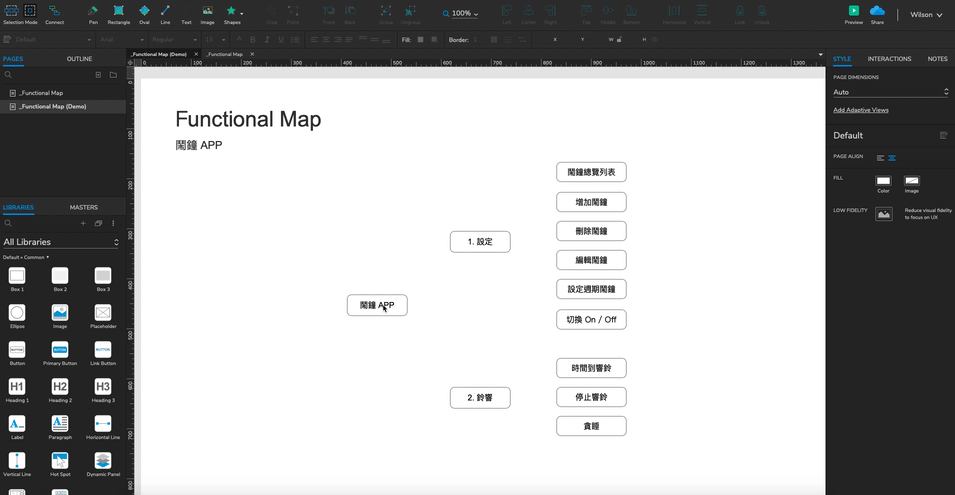Select the Heading 2 widget
This screenshot has width=955, height=495.
60,390
